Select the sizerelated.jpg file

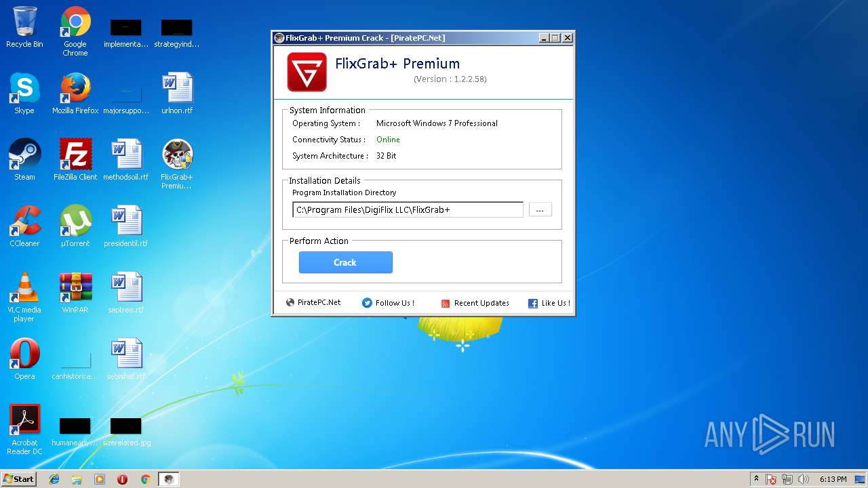click(x=126, y=432)
